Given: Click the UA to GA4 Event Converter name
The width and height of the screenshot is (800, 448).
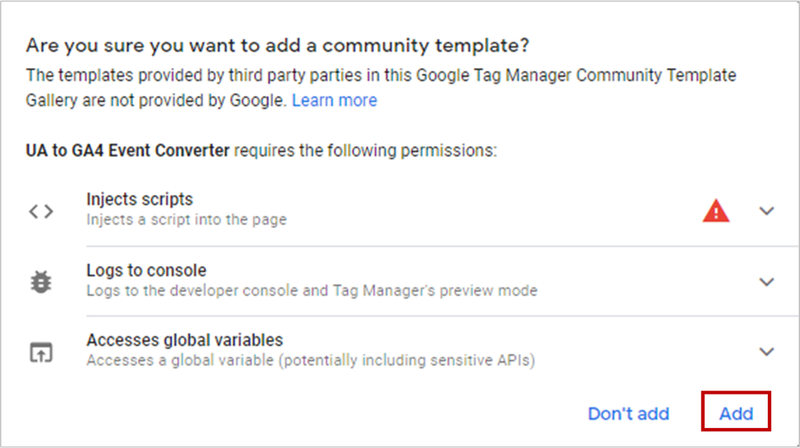Looking at the screenshot, I should tap(128, 151).
